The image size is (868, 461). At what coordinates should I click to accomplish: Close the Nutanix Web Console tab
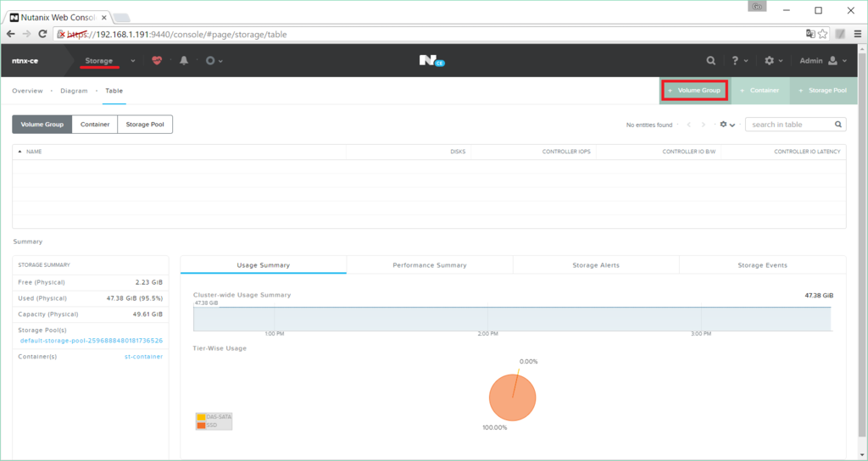[x=104, y=18]
